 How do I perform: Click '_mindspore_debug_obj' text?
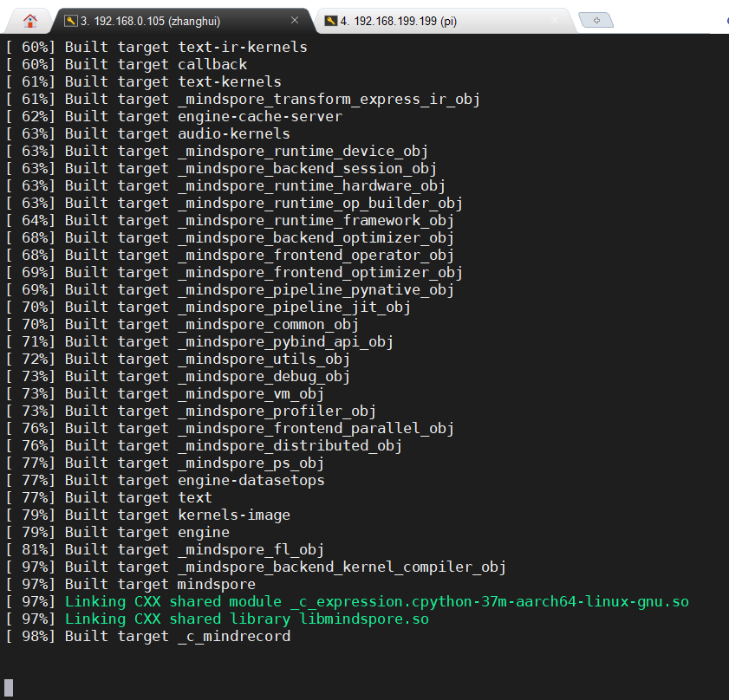pyautogui.click(x=264, y=377)
